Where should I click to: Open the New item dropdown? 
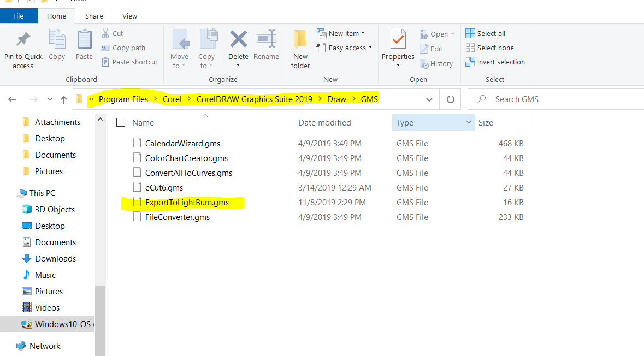coord(344,33)
